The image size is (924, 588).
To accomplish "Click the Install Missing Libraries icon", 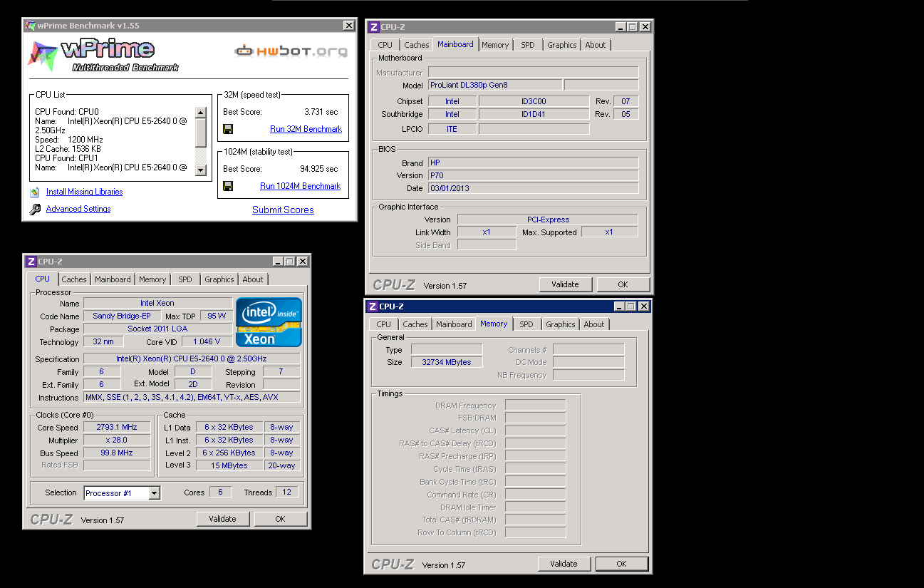I will [x=34, y=192].
